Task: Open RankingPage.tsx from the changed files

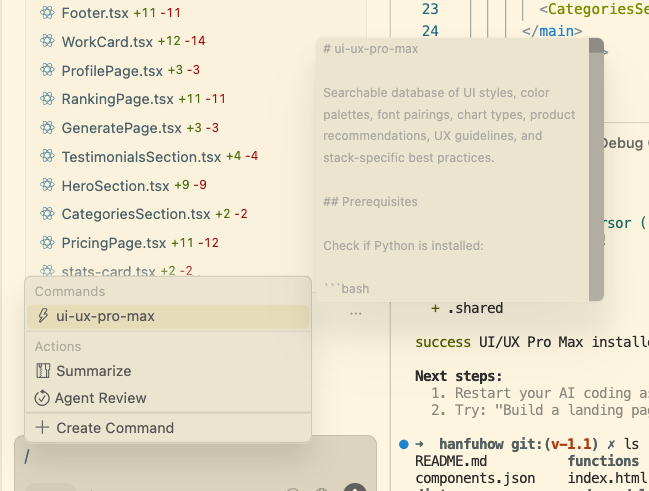Action: click(x=118, y=99)
